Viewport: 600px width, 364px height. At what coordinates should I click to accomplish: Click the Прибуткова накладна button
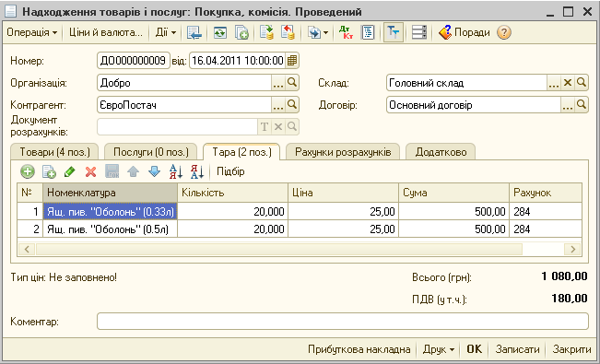click(x=359, y=349)
